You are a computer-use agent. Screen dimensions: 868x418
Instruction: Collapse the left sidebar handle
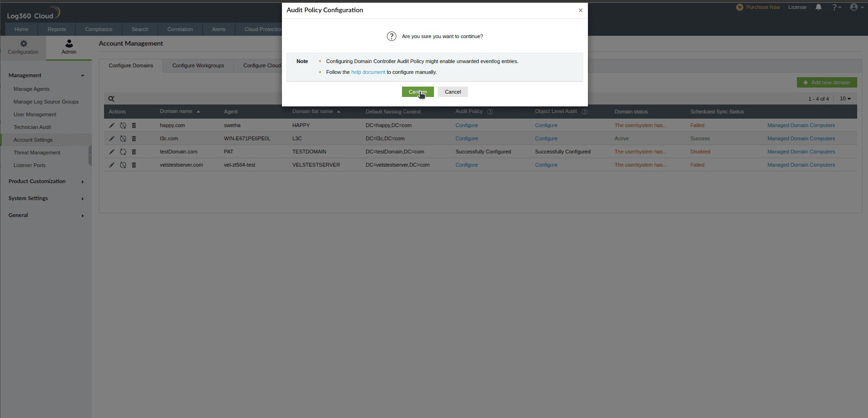point(90,155)
